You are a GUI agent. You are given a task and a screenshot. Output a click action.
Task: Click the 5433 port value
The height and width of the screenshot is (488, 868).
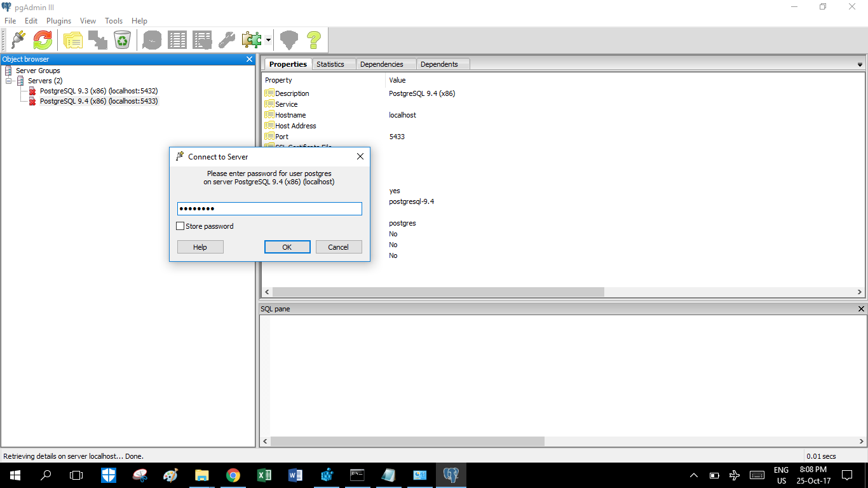point(397,137)
